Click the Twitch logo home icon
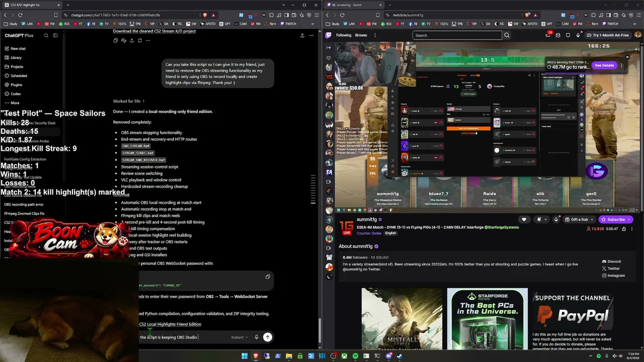644x362 pixels. (329, 35)
